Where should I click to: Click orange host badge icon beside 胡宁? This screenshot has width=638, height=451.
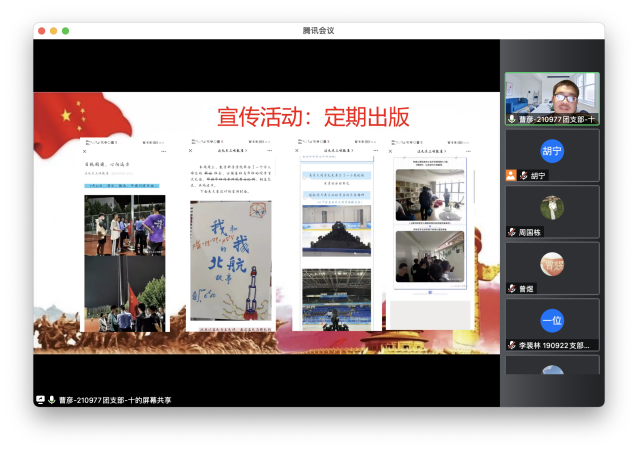tap(511, 175)
